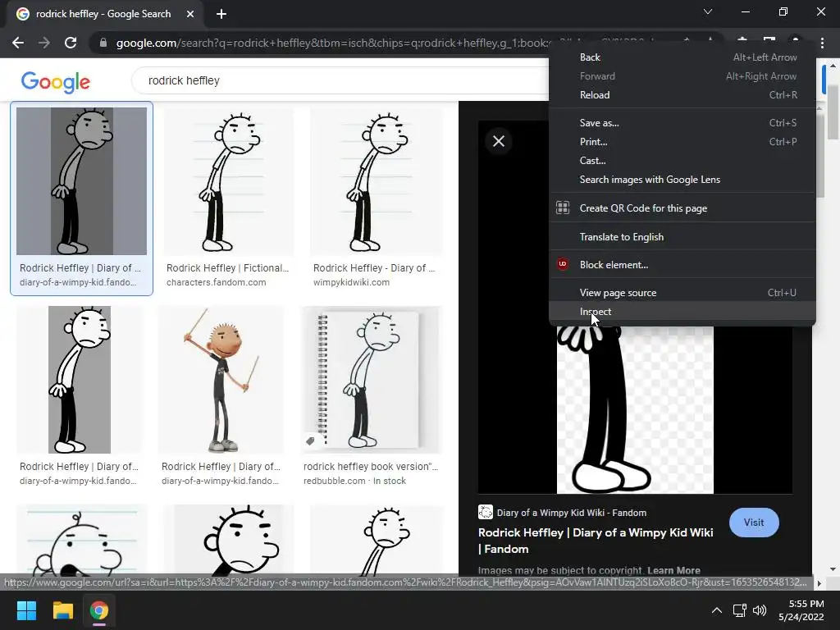Click the padlock site info icon
The width and height of the screenshot is (840, 630).
(103, 43)
